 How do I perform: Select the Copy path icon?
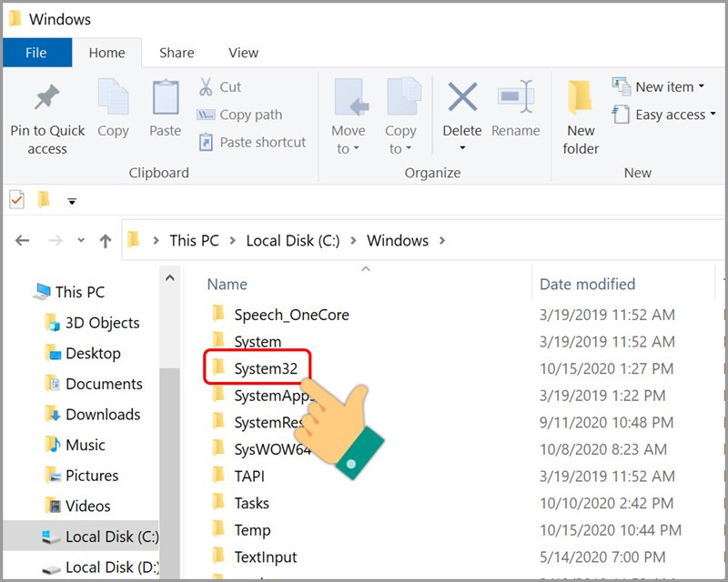pyautogui.click(x=206, y=115)
